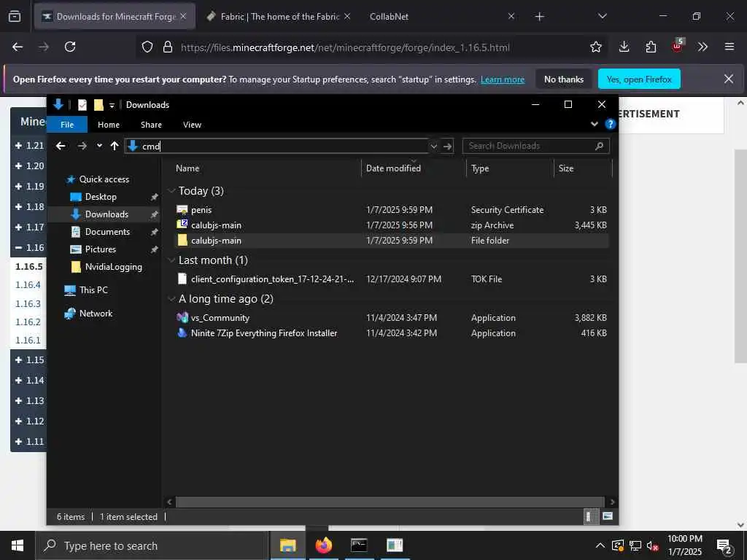
Task: Open Documents in the navigation pane
Action: point(107,232)
